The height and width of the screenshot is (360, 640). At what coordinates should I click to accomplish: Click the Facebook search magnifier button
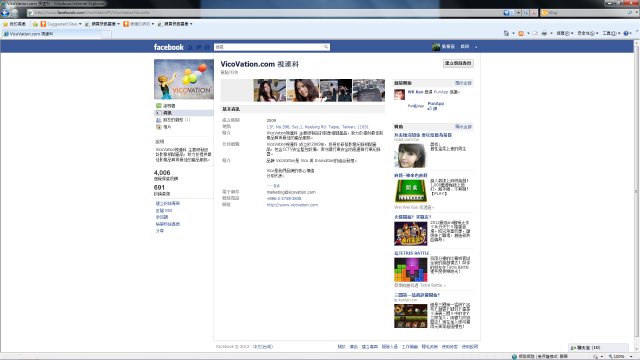pos(326,47)
